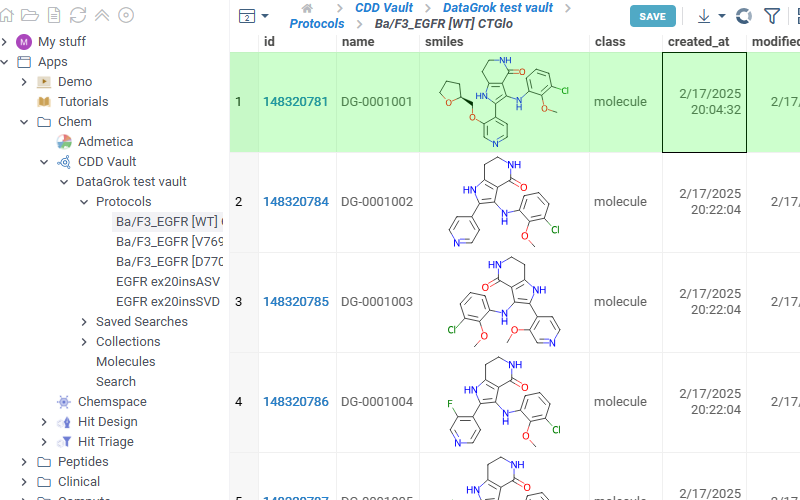Open the table view switcher dropdown
This screenshot has width=800, height=500.
click(x=254, y=16)
